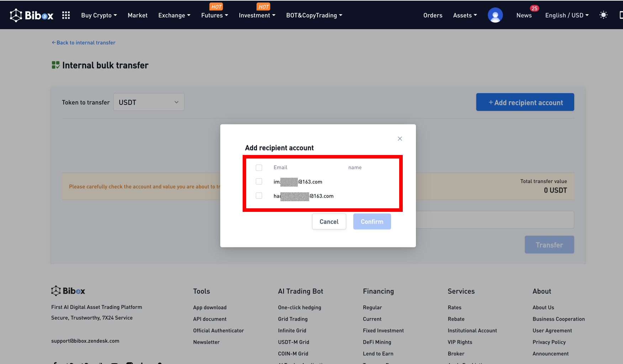Viewport: 623px width, 364px height.
Task: Go to the Market menu item
Action: tap(137, 15)
